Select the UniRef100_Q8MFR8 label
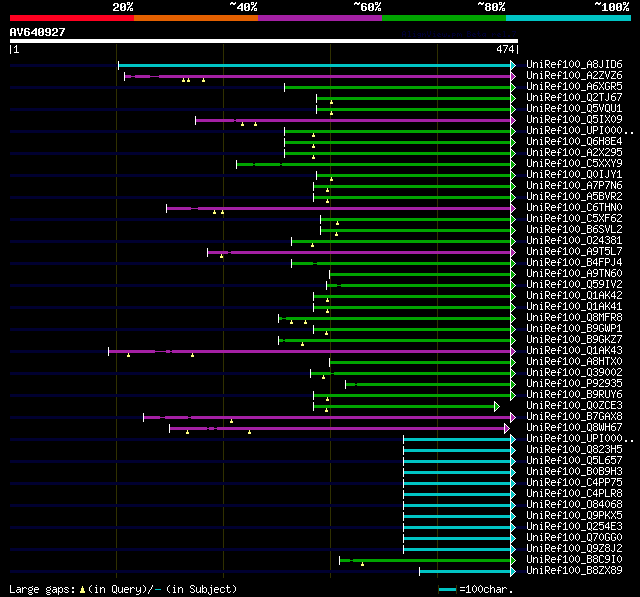 [x=574, y=318]
